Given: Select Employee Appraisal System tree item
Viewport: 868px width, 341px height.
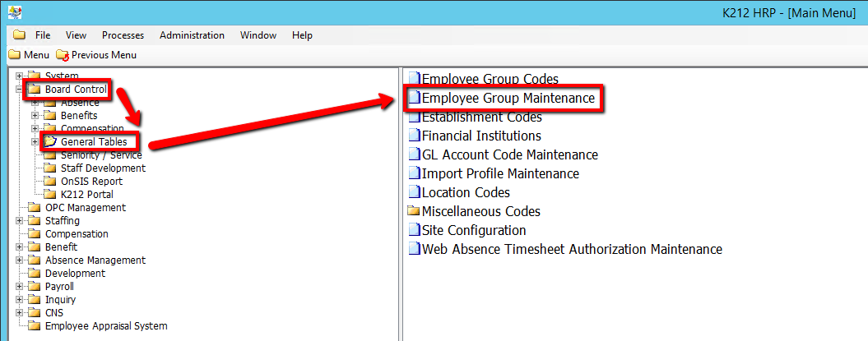Looking at the screenshot, I should click(x=105, y=325).
